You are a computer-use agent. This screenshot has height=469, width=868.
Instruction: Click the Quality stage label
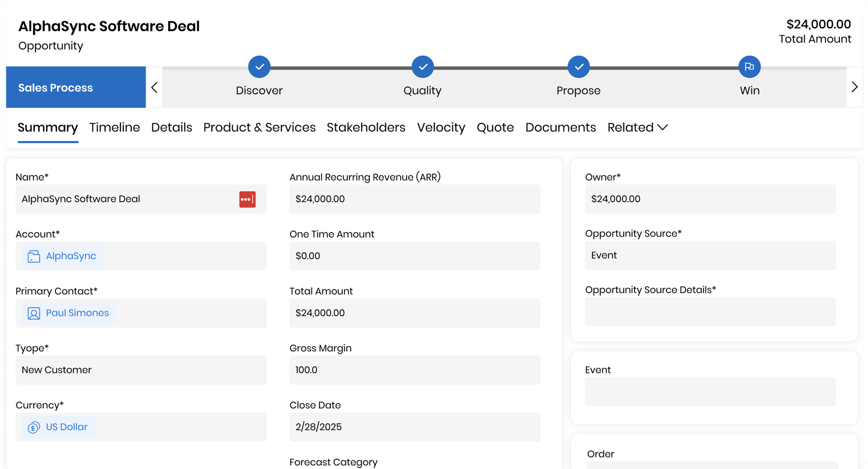(x=422, y=90)
